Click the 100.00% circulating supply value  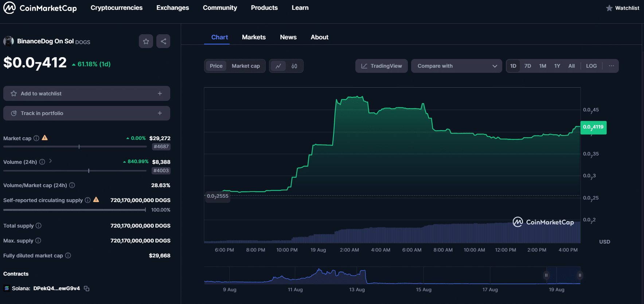161,210
